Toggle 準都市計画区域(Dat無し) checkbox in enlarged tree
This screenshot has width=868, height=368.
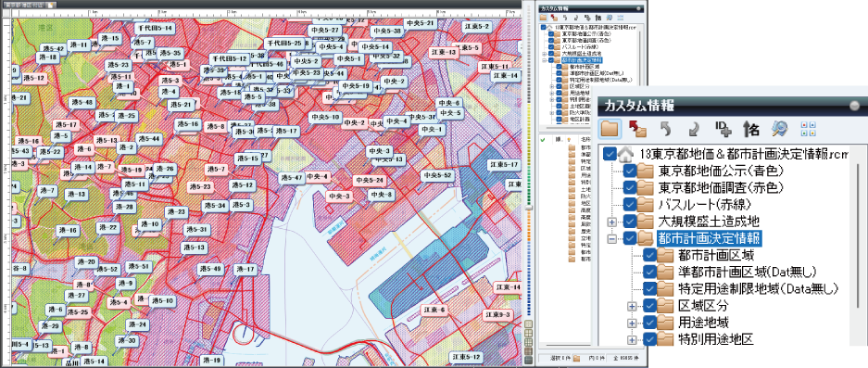[x=649, y=273]
